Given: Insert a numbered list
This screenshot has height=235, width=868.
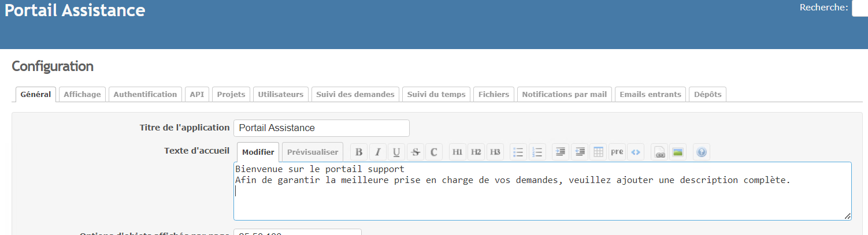Looking at the screenshot, I should click(x=537, y=152).
